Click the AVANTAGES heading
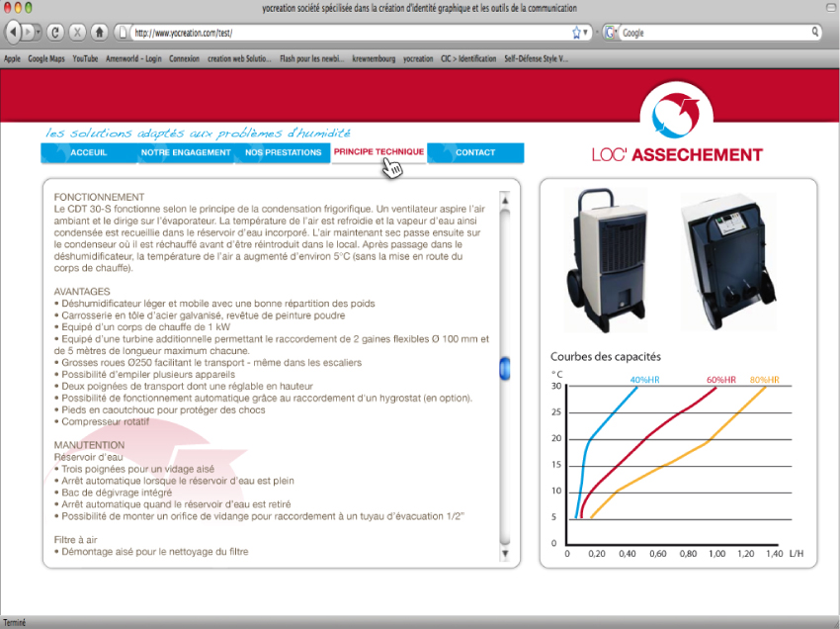 82,291
